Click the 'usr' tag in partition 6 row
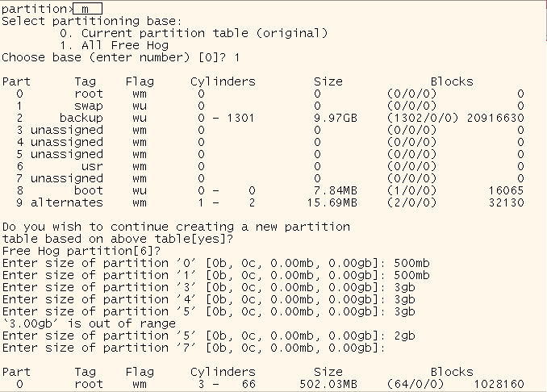 click(92, 166)
